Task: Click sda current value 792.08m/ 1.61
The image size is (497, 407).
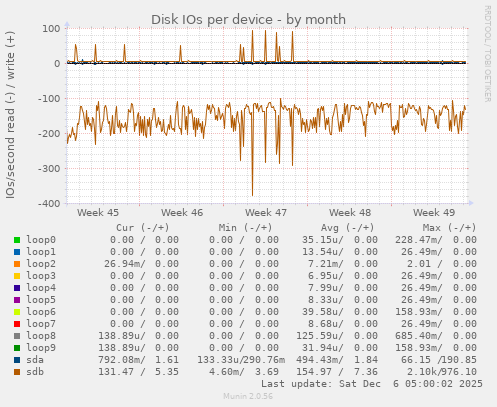Action: pyautogui.click(x=138, y=360)
